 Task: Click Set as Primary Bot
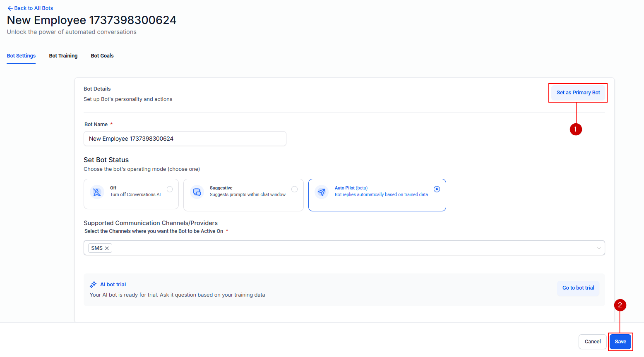[x=578, y=93]
